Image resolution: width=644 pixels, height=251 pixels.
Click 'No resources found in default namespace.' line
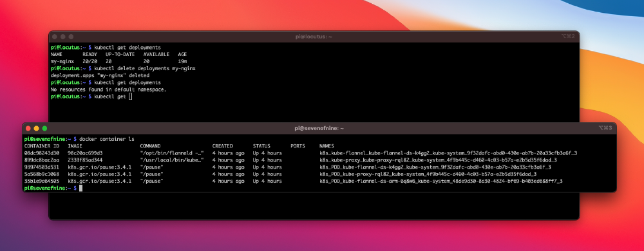108,89
